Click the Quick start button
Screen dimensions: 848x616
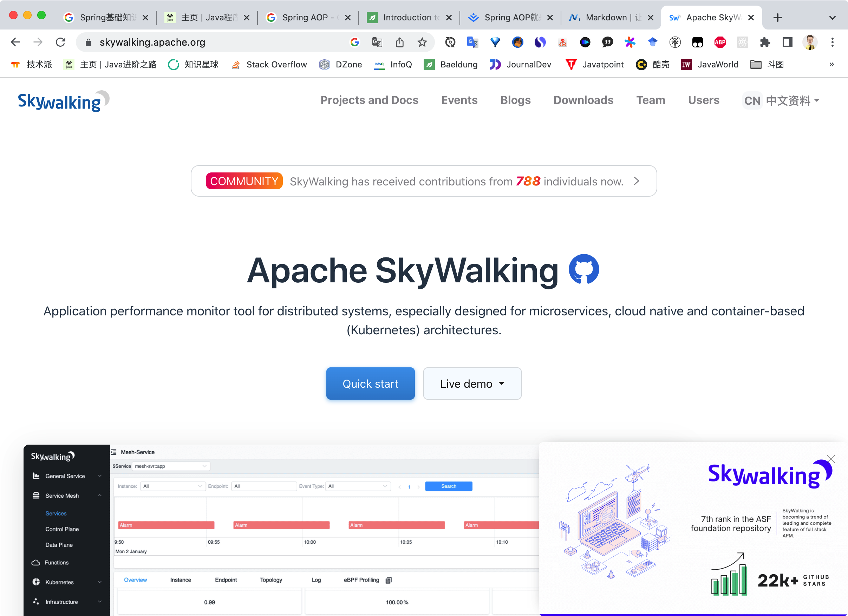point(370,384)
